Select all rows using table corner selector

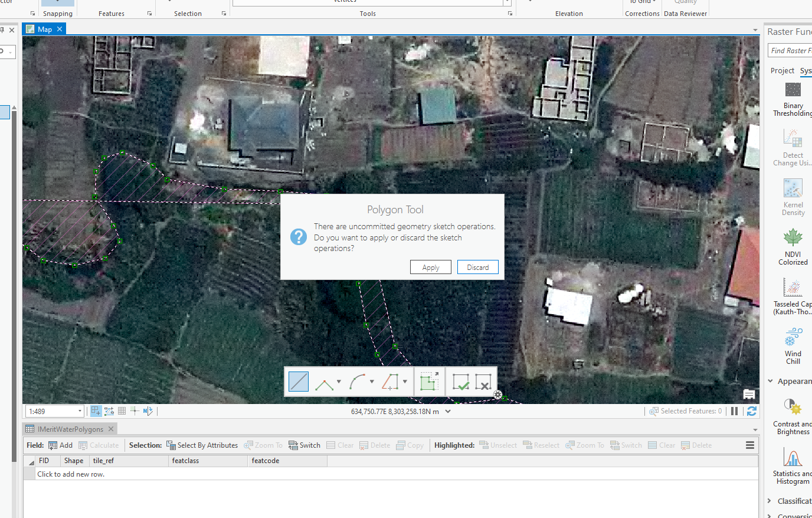pyautogui.click(x=30, y=461)
